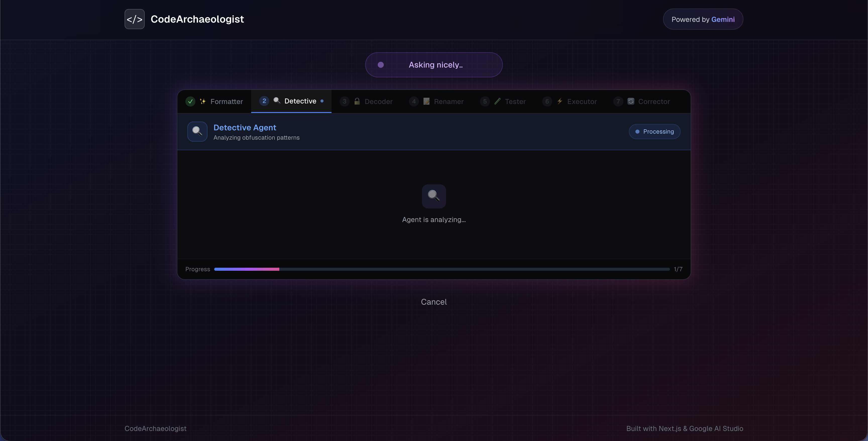The image size is (868, 441).
Task: Click the Renamer notepad icon
Action: [426, 101]
